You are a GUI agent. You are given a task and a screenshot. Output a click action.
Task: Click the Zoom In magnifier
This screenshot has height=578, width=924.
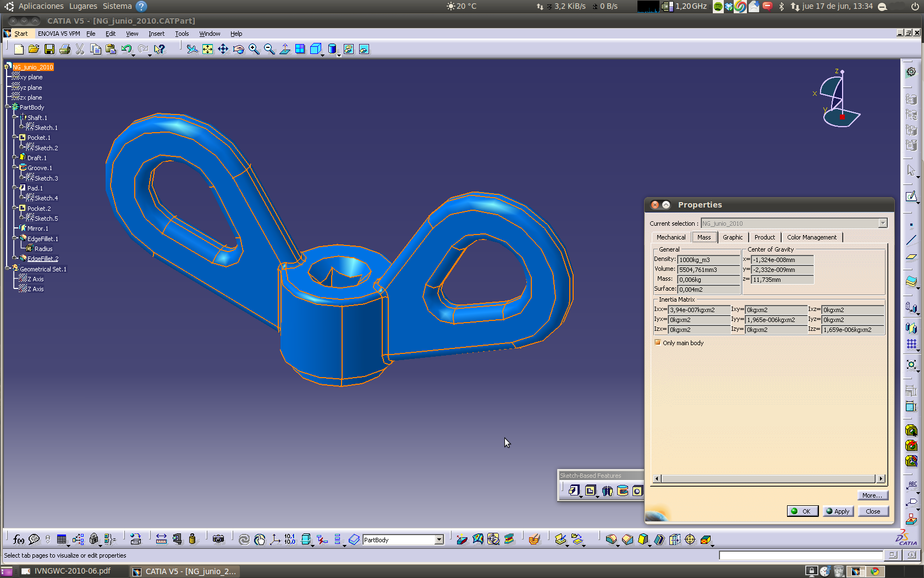[254, 50]
